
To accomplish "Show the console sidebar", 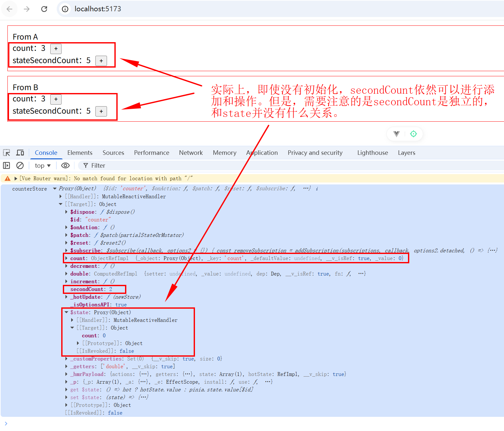I will (6, 165).
